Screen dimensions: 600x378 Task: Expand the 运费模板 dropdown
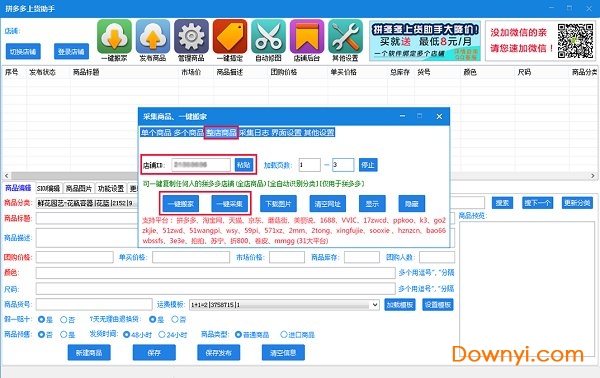tap(375, 305)
